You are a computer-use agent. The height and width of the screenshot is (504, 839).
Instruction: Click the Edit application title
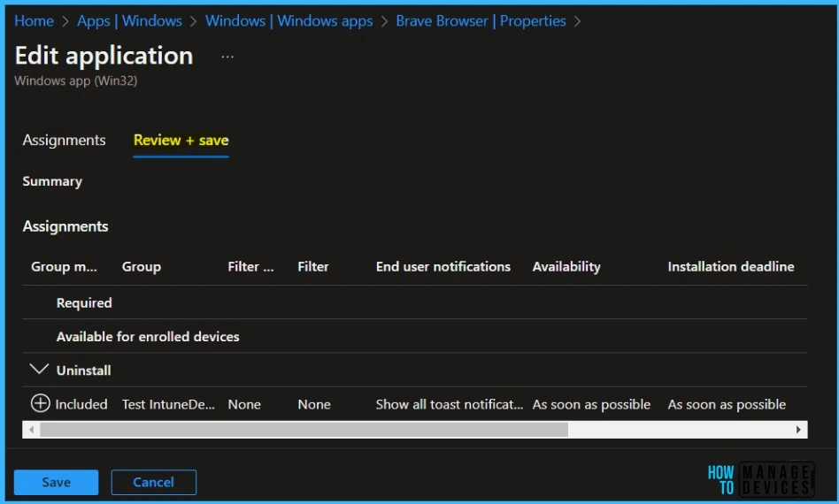[104, 56]
